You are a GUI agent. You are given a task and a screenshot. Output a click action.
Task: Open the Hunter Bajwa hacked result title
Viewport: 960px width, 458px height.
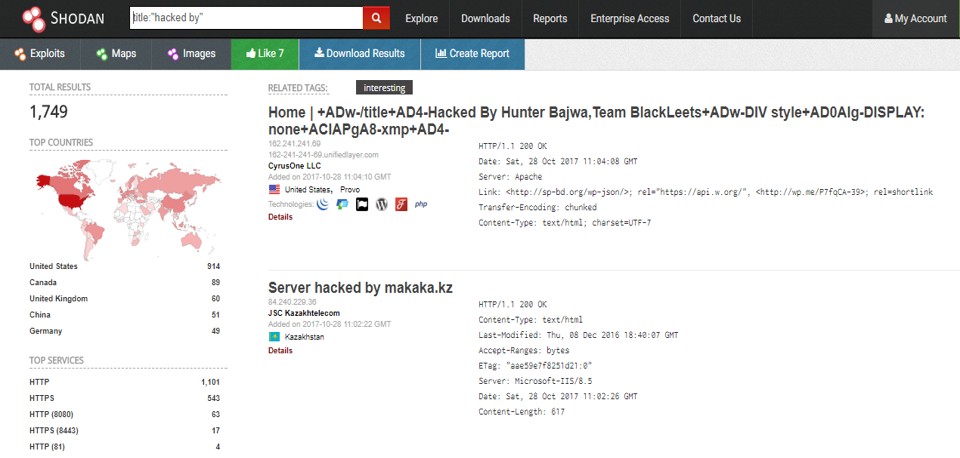596,121
